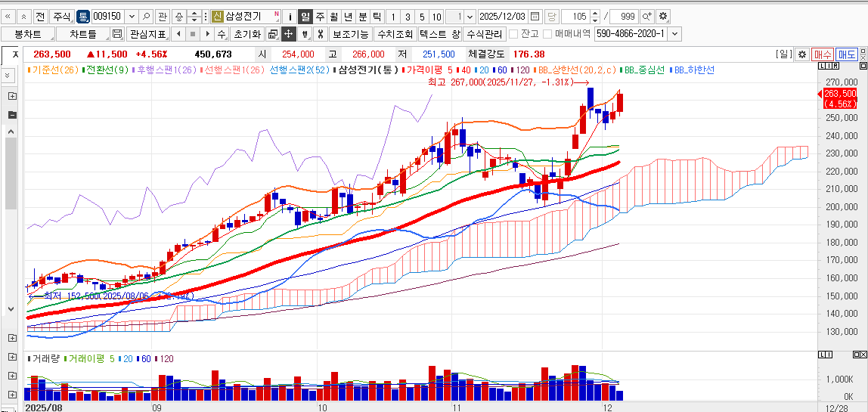Click the stock search magnifier icon
This screenshot has width=868, height=412.
145,16
